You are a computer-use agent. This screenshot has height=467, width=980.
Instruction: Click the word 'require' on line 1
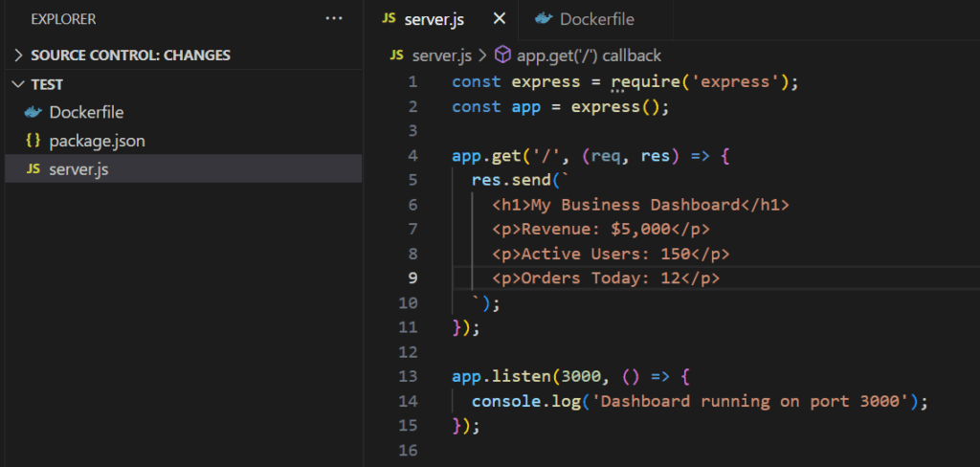[646, 82]
